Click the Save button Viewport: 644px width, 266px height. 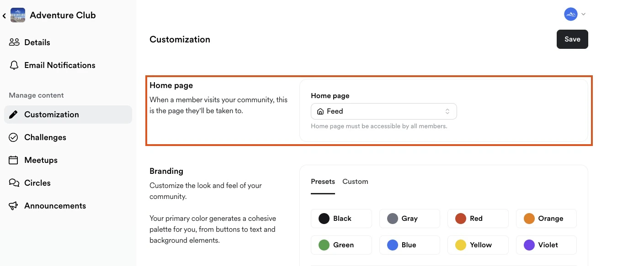coord(572,39)
